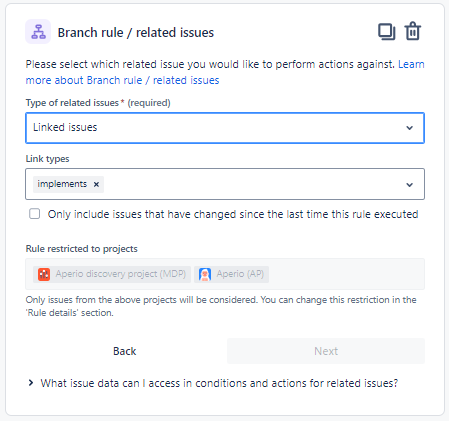Click the 'implements' link type chip

(62, 184)
